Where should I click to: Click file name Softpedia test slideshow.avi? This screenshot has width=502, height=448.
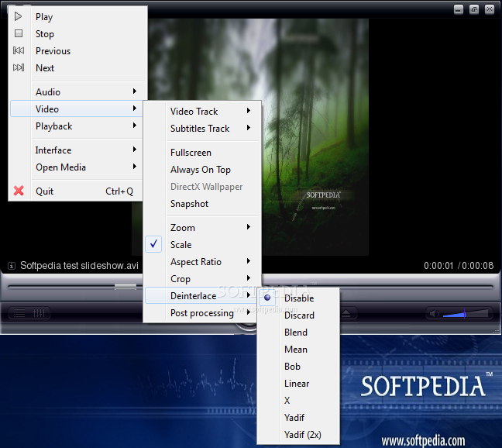pyautogui.click(x=79, y=266)
